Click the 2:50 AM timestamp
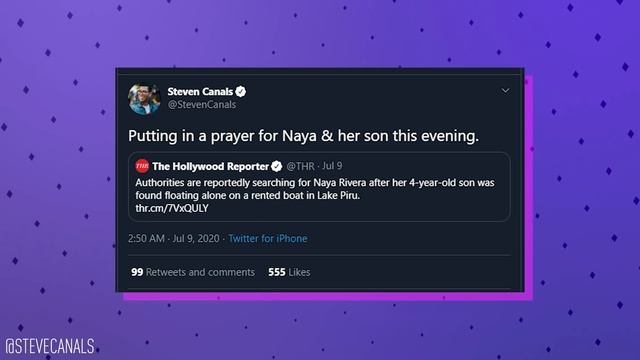640x360 pixels. point(146,238)
